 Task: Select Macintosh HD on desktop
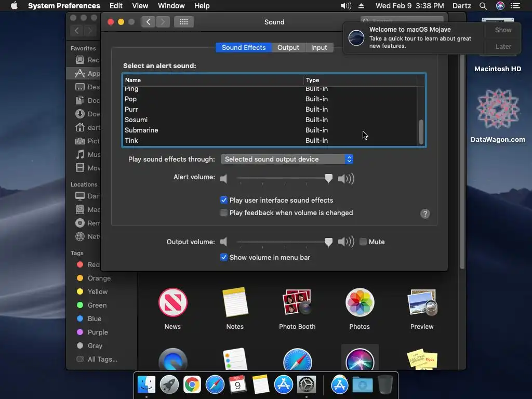click(x=498, y=69)
